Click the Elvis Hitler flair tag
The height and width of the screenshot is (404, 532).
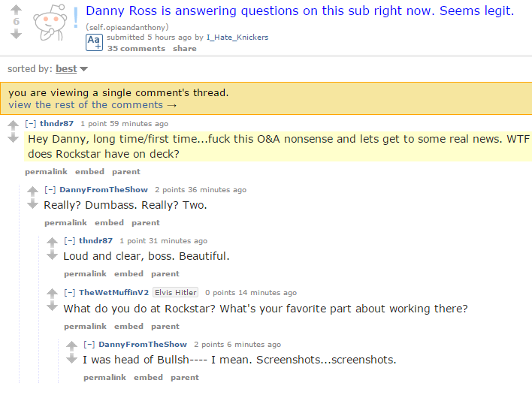pos(175,293)
